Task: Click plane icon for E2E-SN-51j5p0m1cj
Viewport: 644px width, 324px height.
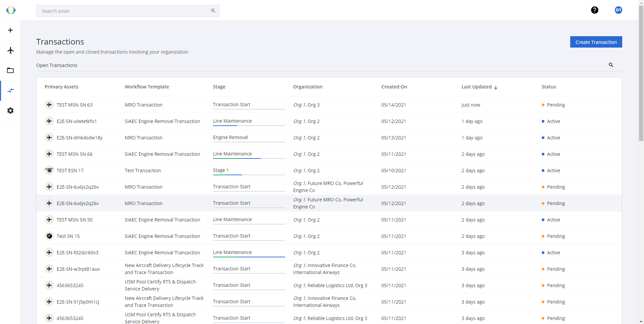Action: coord(49,302)
